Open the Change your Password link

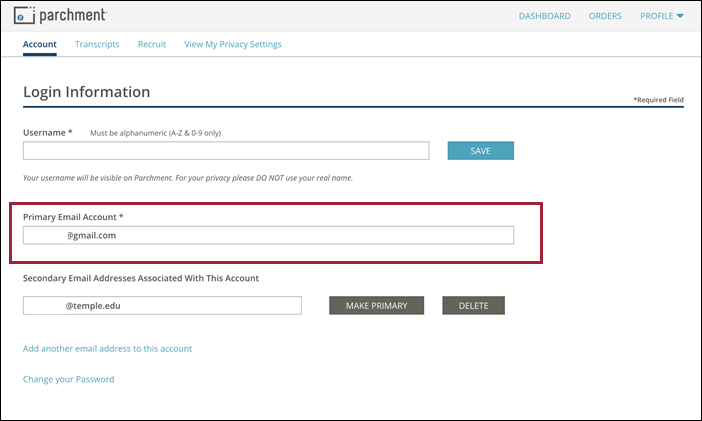point(68,379)
